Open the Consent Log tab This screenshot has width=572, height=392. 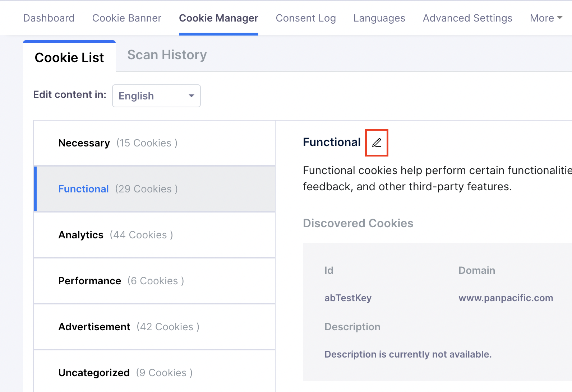pyautogui.click(x=306, y=18)
